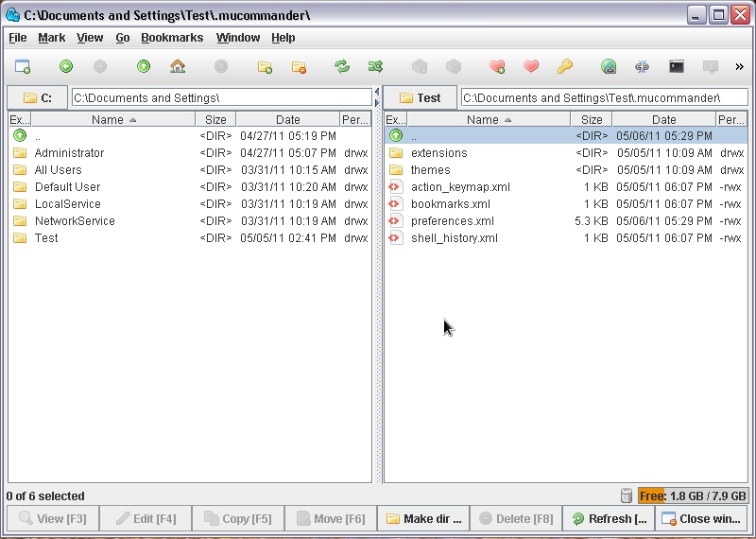Click the Delete [F8] button
This screenshot has height=539, width=756.
click(516, 519)
